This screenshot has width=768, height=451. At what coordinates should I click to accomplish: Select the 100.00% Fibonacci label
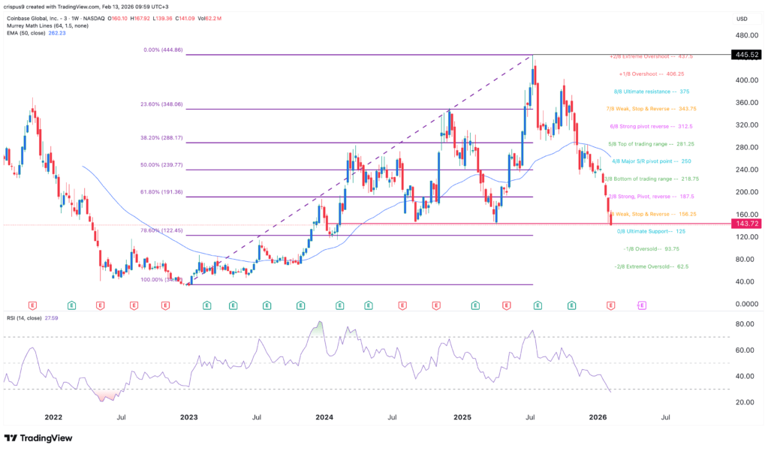163,280
